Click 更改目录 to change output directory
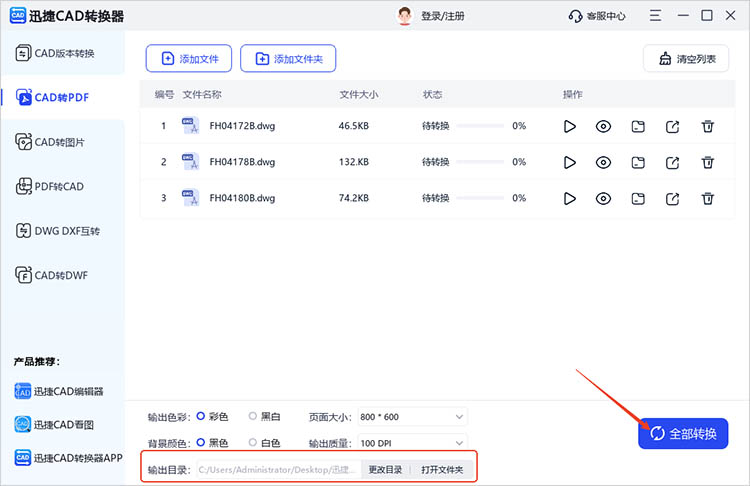The height and width of the screenshot is (486, 750). [x=385, y=470]
